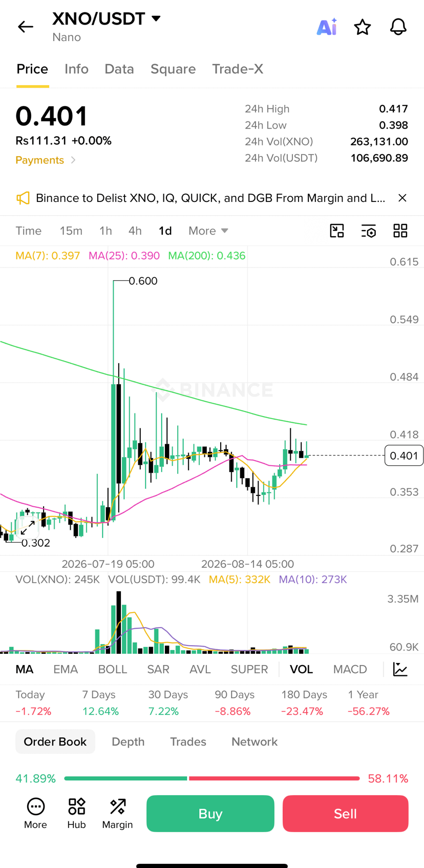
Task: Tap the back arrow icon
Action: (25, 27)
